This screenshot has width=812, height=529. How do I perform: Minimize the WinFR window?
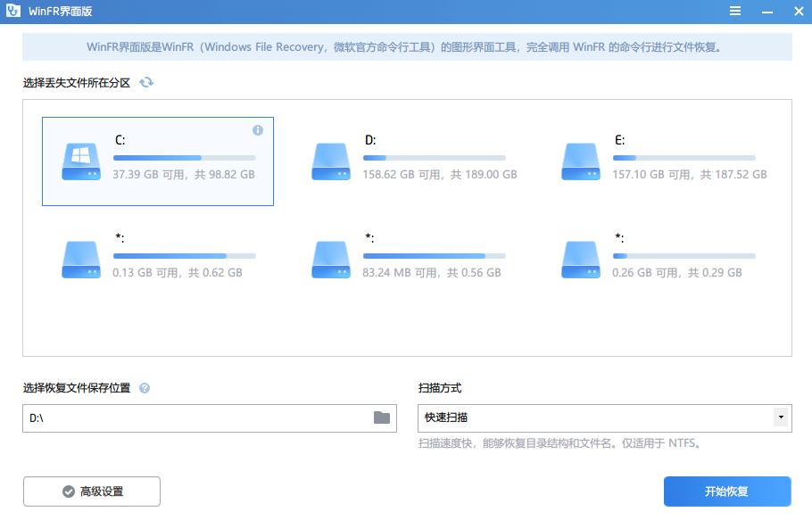pyautogui.click(x=767, y=12)
